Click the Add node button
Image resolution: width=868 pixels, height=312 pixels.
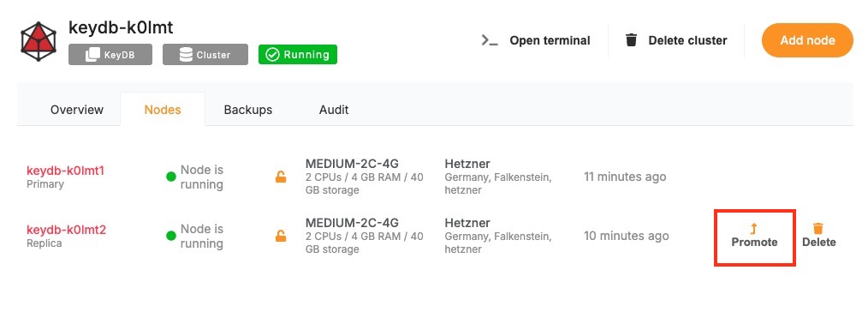[x=807, y=40]
